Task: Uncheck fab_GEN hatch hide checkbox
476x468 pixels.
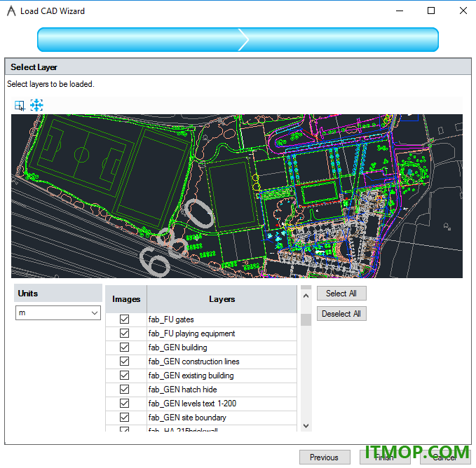Action: pyautogui.click(x=124, y=389)
